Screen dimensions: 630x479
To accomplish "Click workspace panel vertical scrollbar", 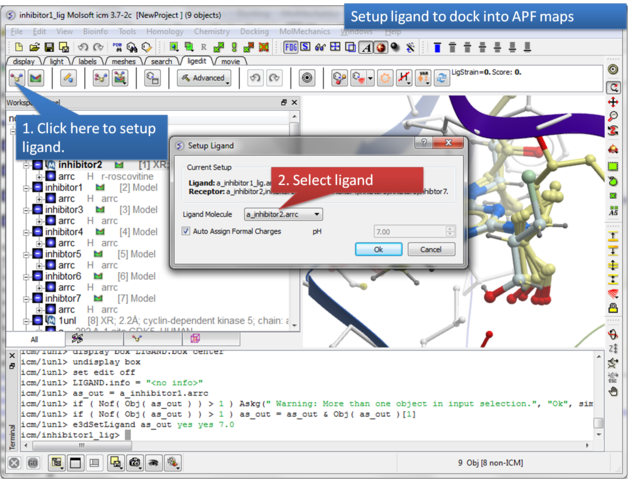I will click(295, 221).
